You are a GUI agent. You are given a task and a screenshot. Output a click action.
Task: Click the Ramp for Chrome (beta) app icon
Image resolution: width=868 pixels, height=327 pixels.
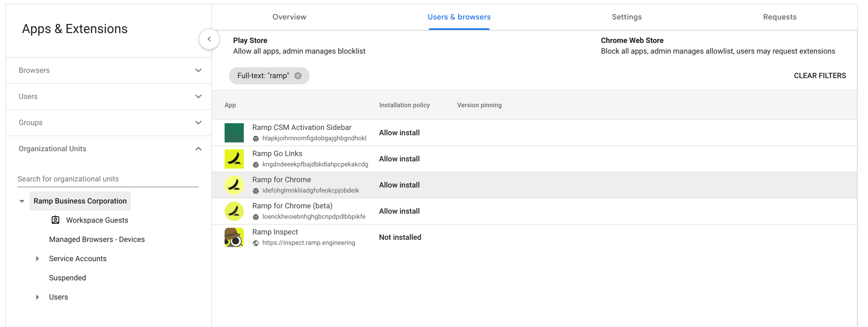click(x=234, y=211)
